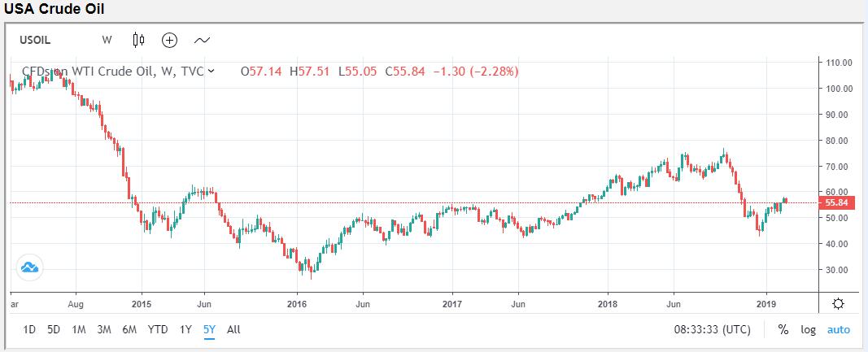The image size is (868, 352).
Task: Select the 1D time range
Action: coord(29,330)
